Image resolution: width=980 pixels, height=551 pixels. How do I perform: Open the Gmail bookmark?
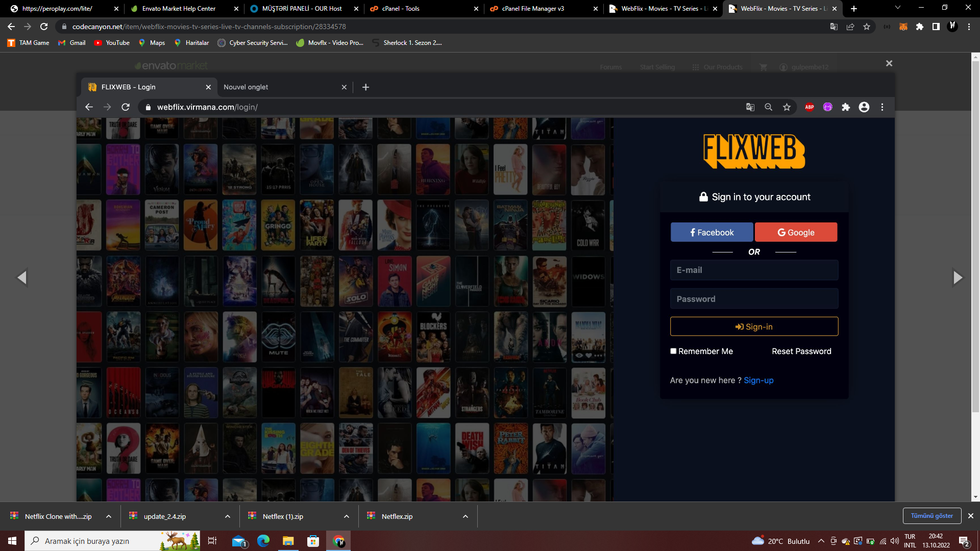pyautogui.click(x=72, y=43)
